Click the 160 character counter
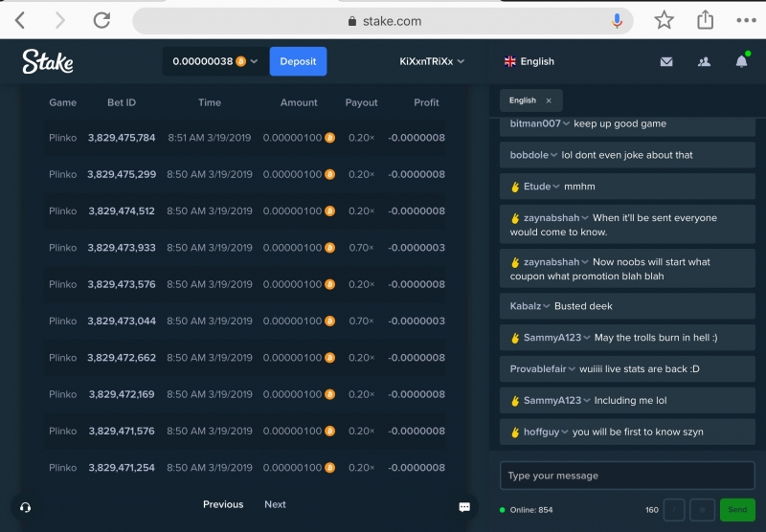 652,510
